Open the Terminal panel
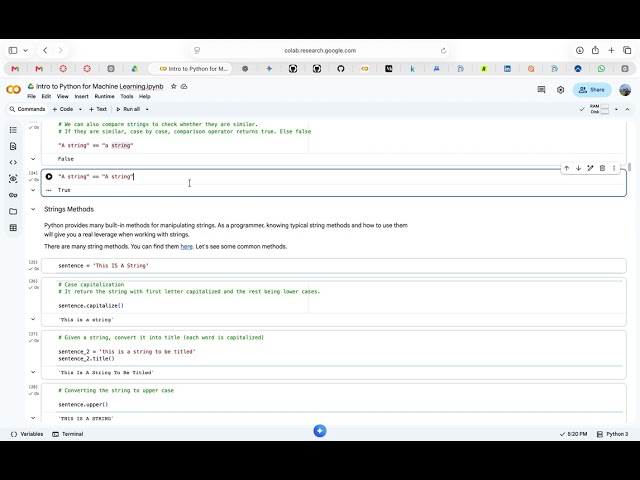Image resolution: width=640 pixels, height=480 pixels. click(x=68, y=434)
